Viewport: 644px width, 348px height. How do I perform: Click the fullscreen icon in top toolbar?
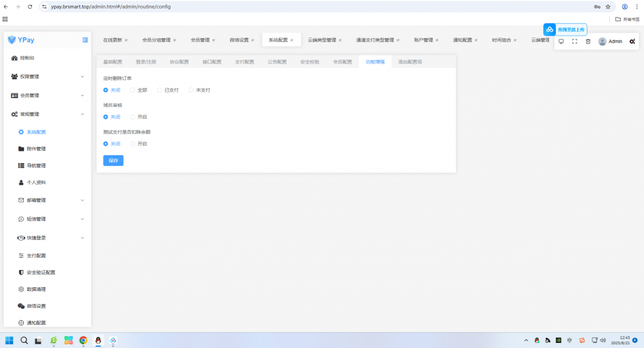click(x=575, y=41)
